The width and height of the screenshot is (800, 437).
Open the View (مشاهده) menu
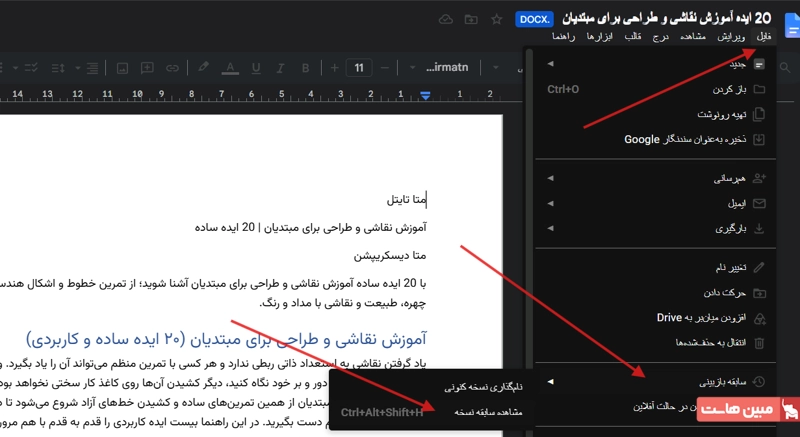pos(693,36)
